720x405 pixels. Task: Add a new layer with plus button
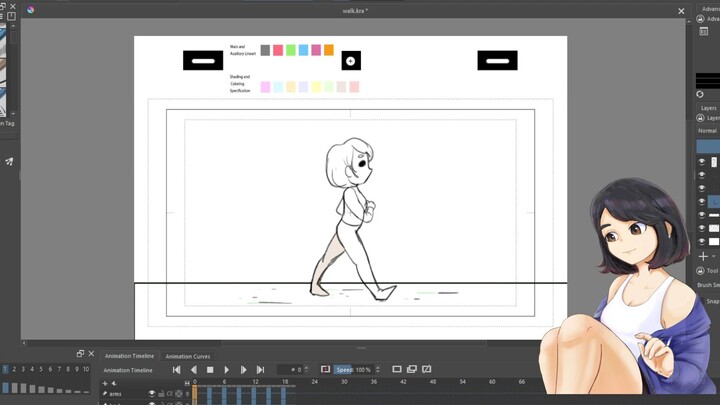(x=703, y=256)
